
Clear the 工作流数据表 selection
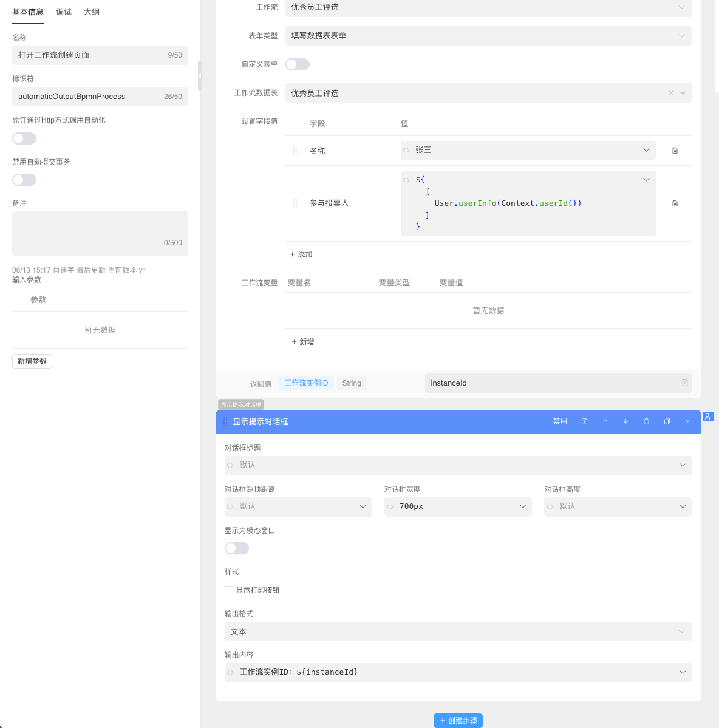point(670,93)
